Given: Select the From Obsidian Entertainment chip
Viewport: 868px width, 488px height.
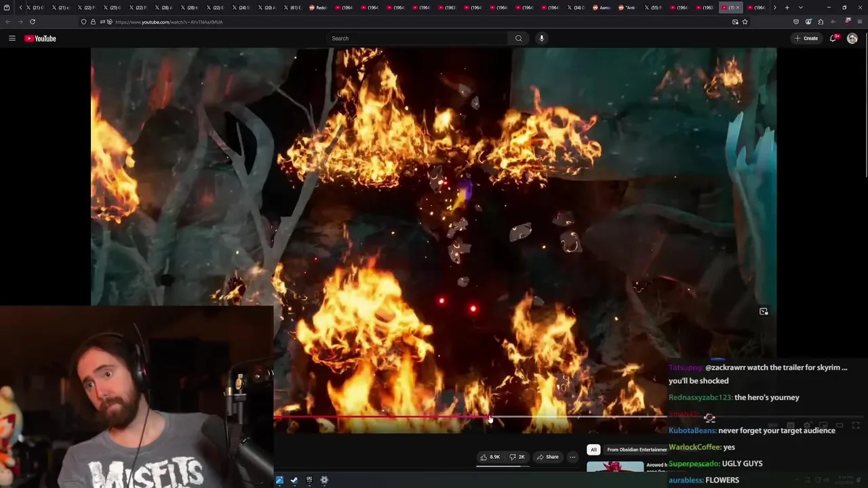Looking at the screenshot, I should tap(636, 449).
